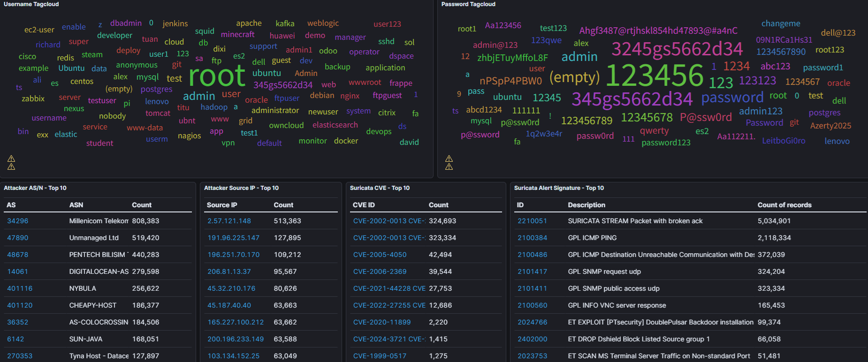The height and width of the screenshot is (362, 868).
Task: Select the '123456' password tag
Action: pyautogui.click(x=655, y=75)
